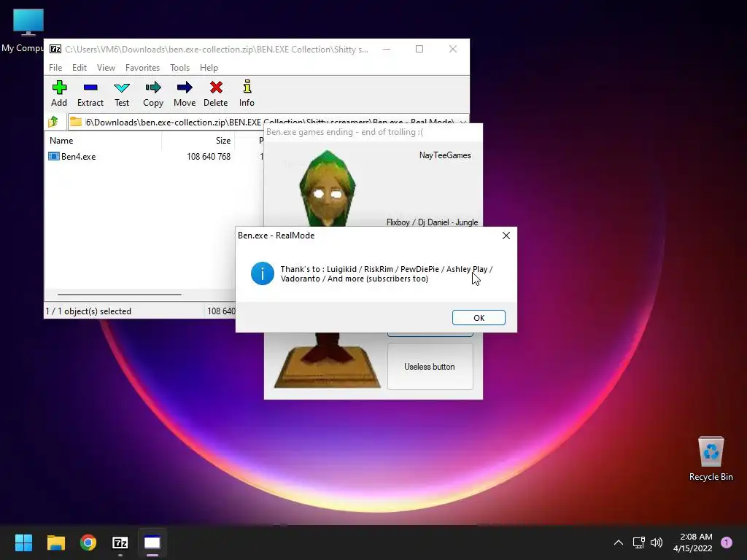Image resolution: width=747 pixels, height=560 pixels.
Task: Click the Ben character image
Action: 328,189
